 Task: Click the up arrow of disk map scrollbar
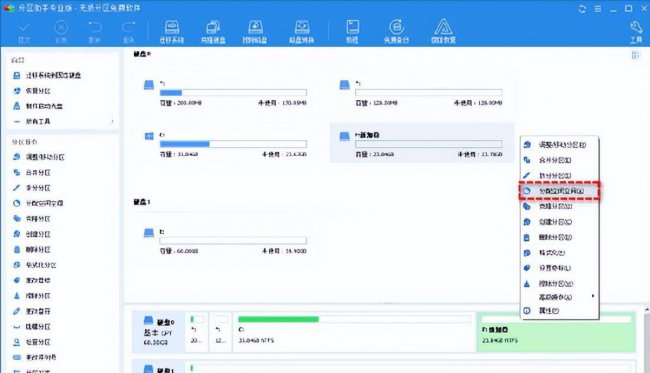click(x=647, y=310)
